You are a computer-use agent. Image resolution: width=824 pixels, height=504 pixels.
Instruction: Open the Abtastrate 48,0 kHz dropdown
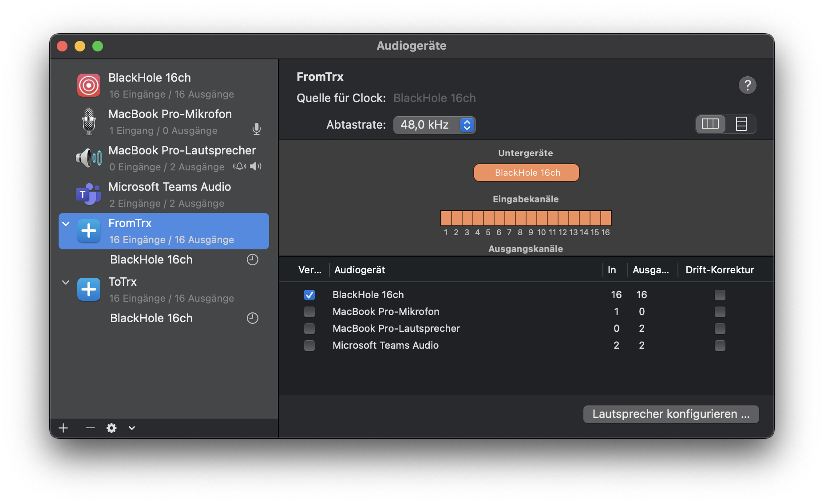(434, 125)
